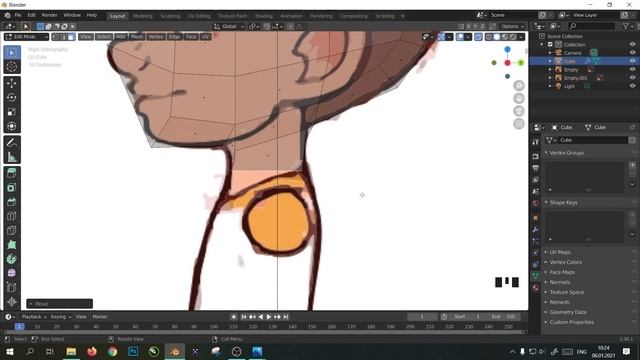Select the Smooth tool
The height and width of the screenshot is (360, 640).
pyautogui.click(x=12, y=273)
